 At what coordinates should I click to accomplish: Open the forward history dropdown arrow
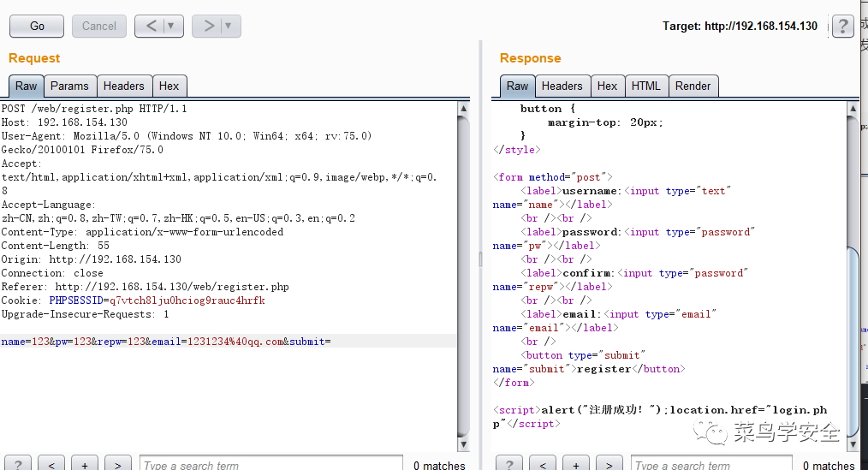pos(229,26)
